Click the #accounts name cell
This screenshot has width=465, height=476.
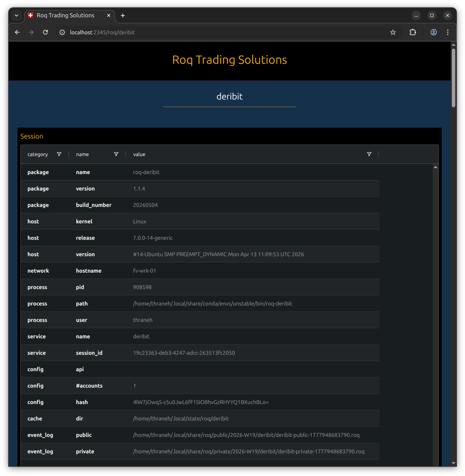coord(89,386)
